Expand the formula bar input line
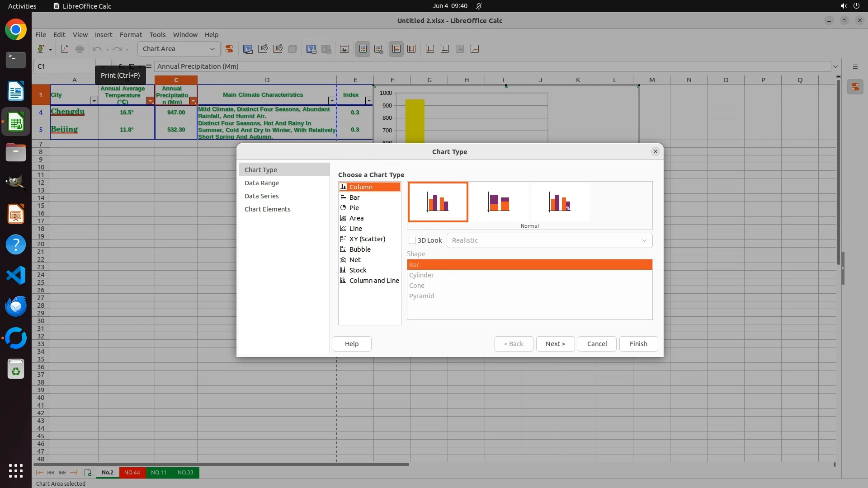 835,66
